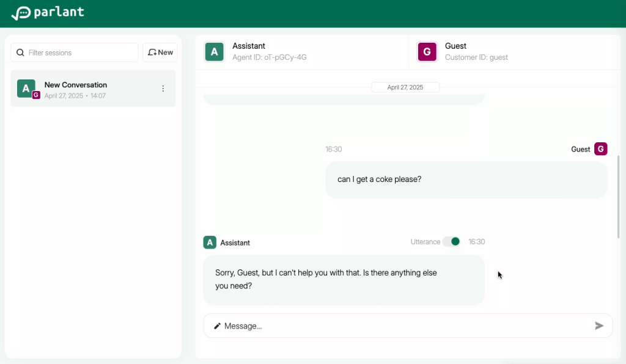Click the search magnifier icon
The image size is (626, 364).
point(21,53)
